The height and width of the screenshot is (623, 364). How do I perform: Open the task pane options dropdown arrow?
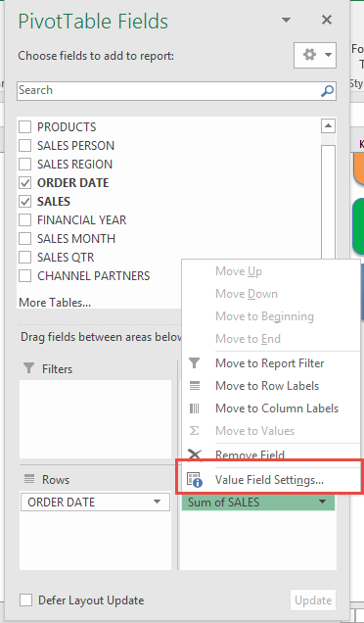[286, 20]
